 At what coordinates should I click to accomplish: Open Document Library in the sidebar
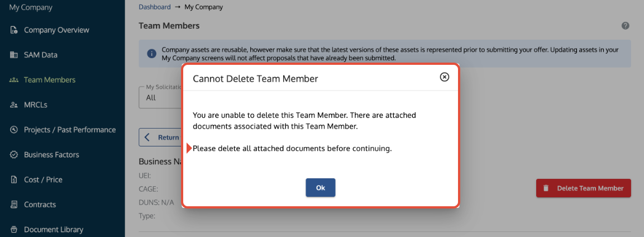click(x=54, y=229)
